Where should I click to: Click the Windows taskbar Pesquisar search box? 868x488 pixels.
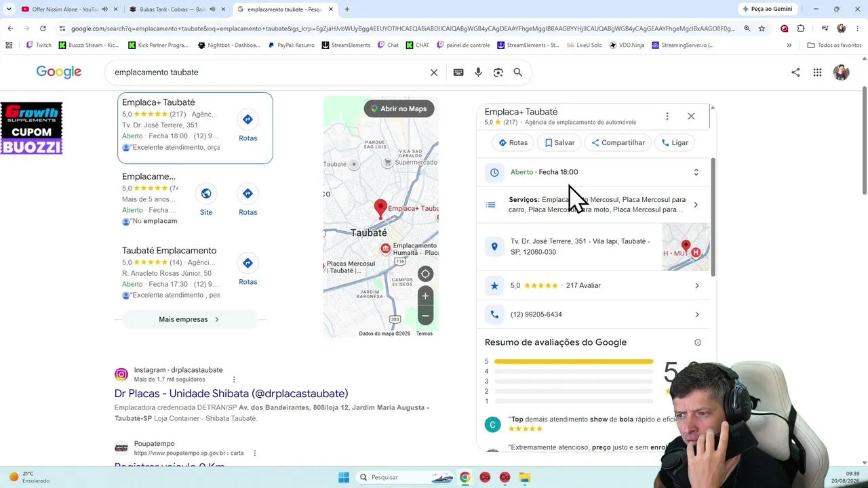[x=405, y=477]
